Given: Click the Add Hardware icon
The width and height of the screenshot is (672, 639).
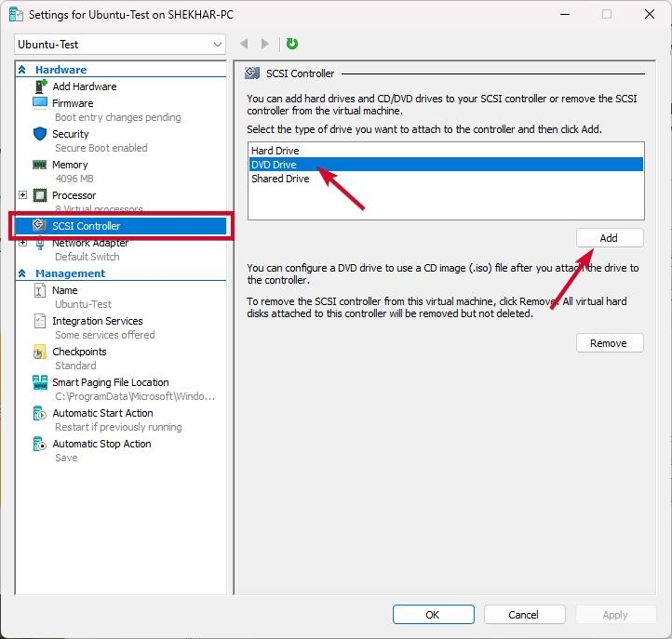Looking at the screenshot, I should point(40,87).
